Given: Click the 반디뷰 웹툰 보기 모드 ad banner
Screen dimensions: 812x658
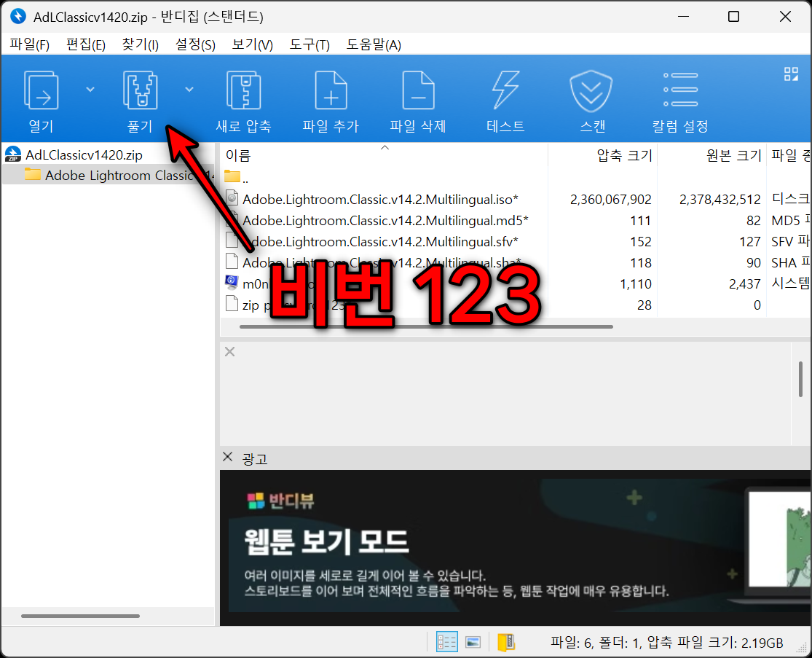Looking at the screenshot, I should 516,548.
